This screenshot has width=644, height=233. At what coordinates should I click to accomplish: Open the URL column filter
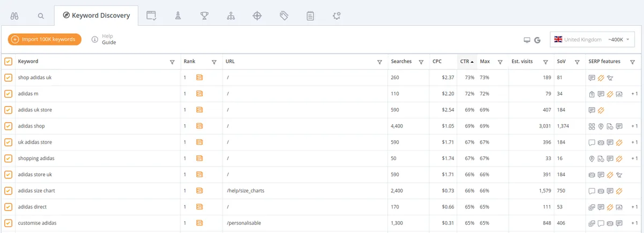pyautogui.click(x=379, y=62)
